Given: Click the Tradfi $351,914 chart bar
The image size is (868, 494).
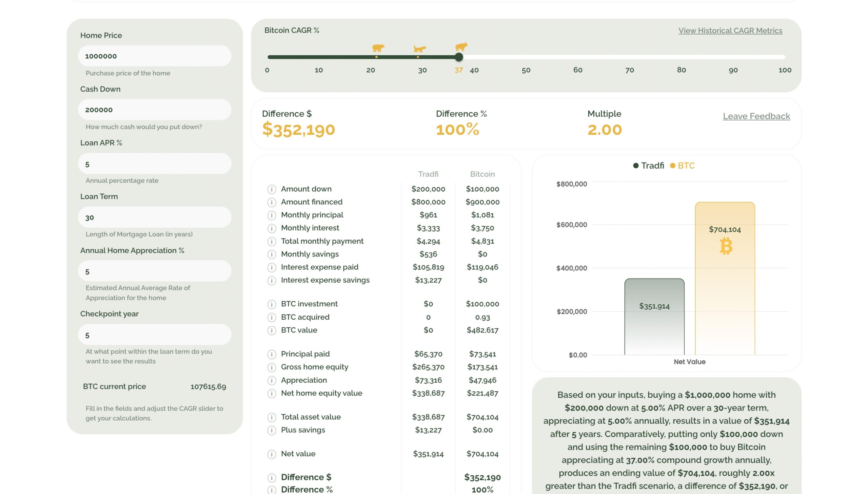Looking at the screenshot, I should click(654, 317).
